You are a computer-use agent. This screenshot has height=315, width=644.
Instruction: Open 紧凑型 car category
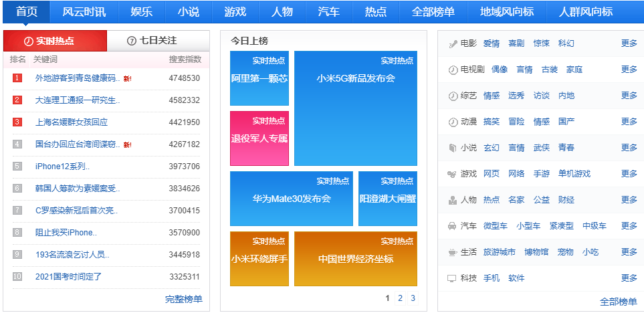(x=562, y=226)
